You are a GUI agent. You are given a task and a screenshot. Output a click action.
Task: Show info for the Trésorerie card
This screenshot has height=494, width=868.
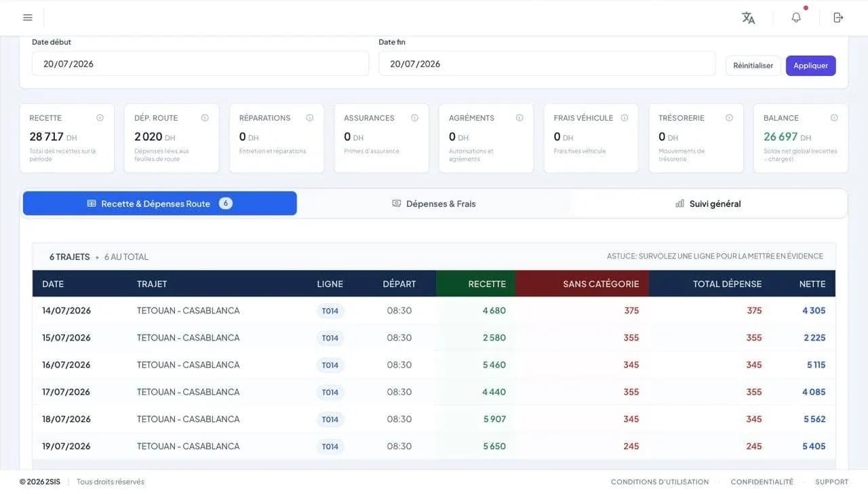coord(729,118)
